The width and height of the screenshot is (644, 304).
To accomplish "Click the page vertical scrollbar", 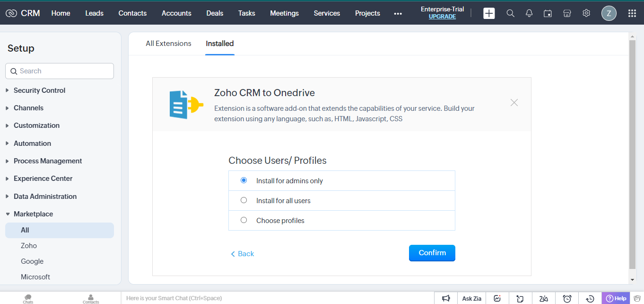I will click(x=632, y=154).
